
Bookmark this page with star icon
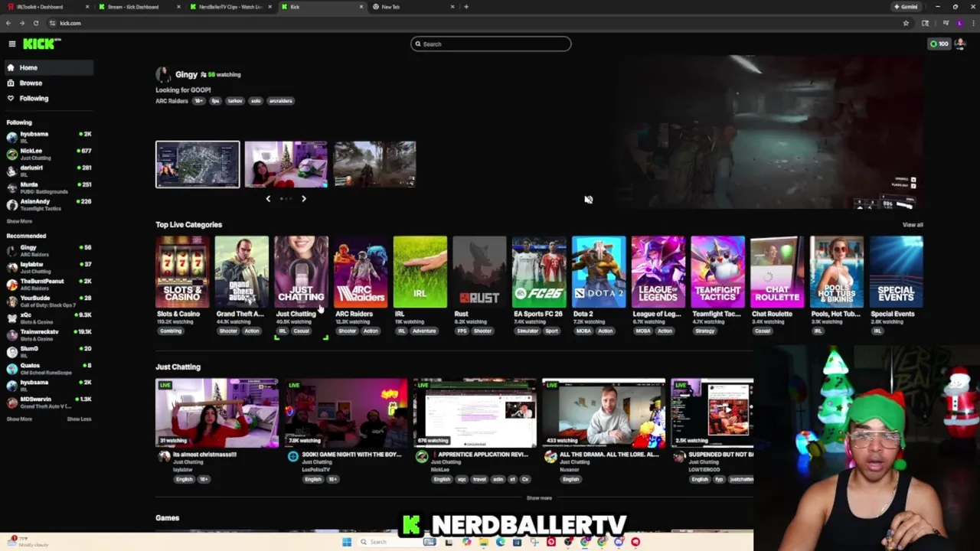pos(906,23)
